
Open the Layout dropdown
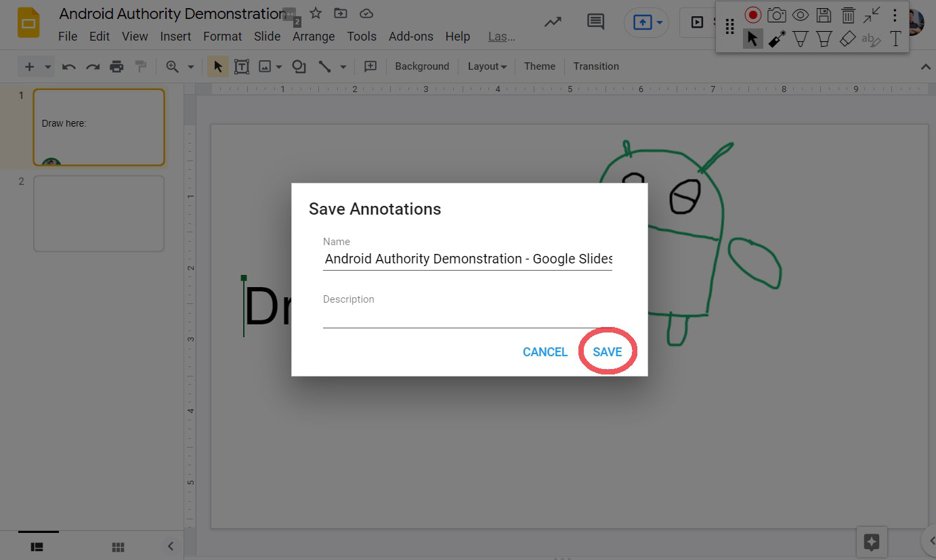[487, 66]
